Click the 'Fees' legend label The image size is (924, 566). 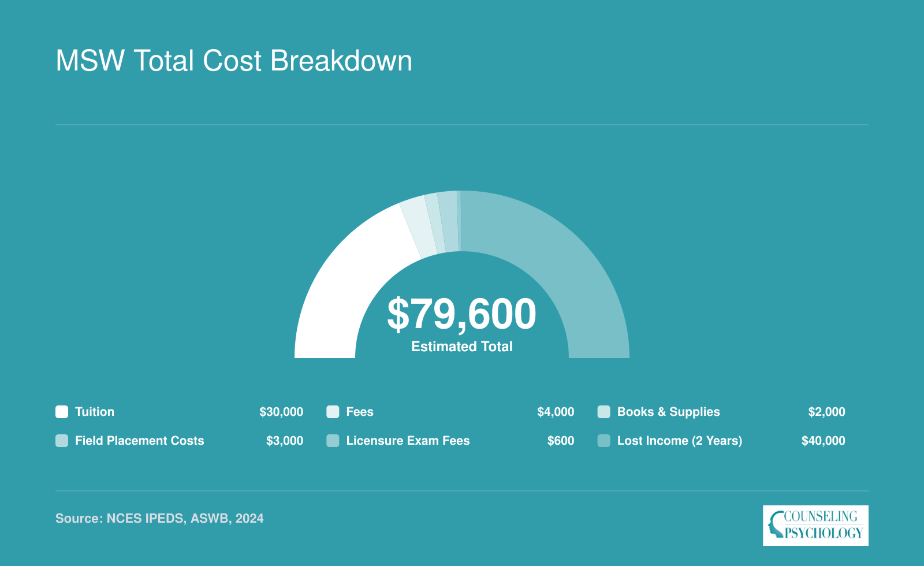(x=360, y=412)
